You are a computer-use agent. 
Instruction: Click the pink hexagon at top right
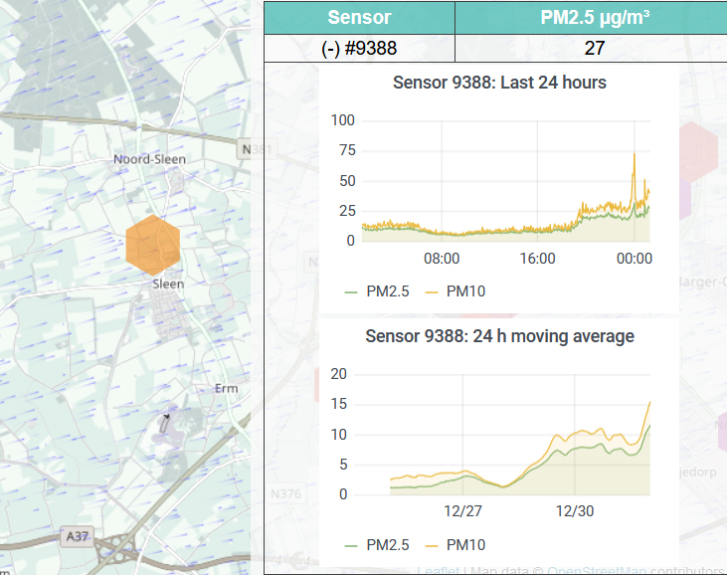[x=700, y=154]
